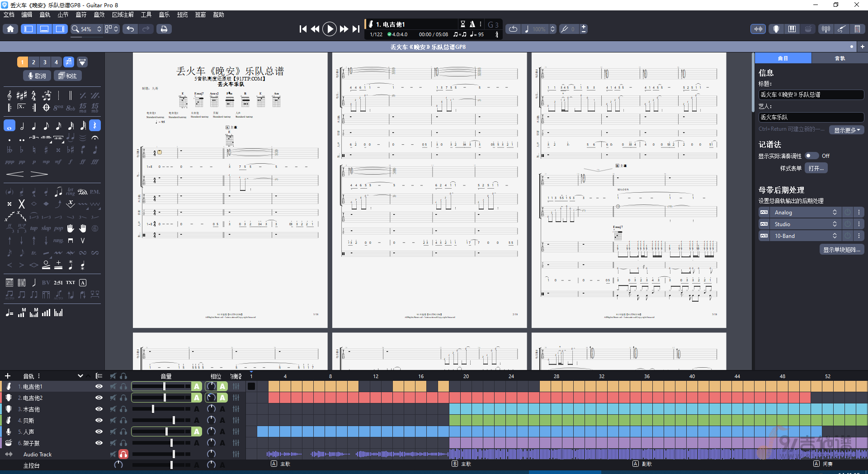Select the whole note duration

pos(9,126)
